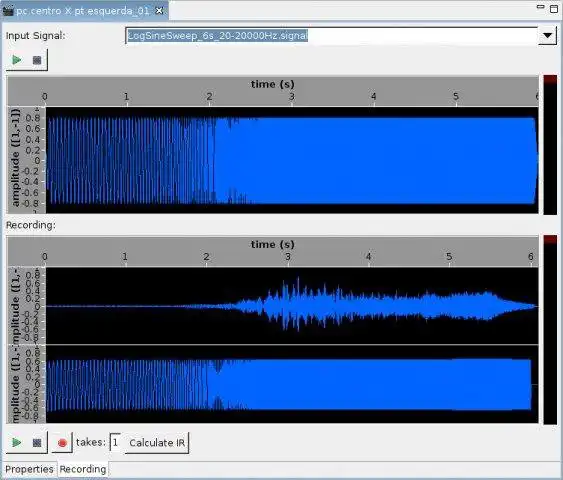Viewport: 563px width, 480px height.
Task: Switch to the Properties tab
Action: pos(29,469)
